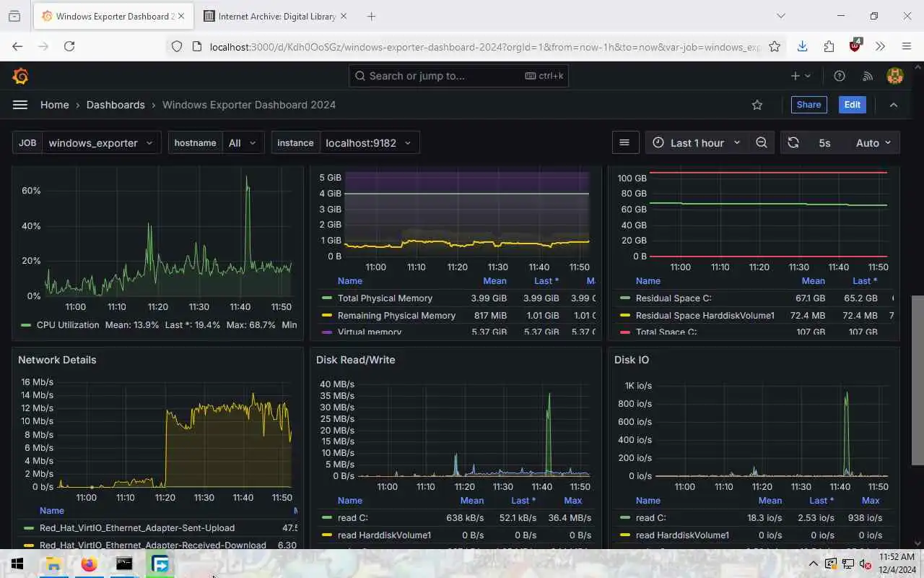This screenshot has width=924, height=578.
Task: Collapse the top search bar chevron
Action: pos(894,105)
